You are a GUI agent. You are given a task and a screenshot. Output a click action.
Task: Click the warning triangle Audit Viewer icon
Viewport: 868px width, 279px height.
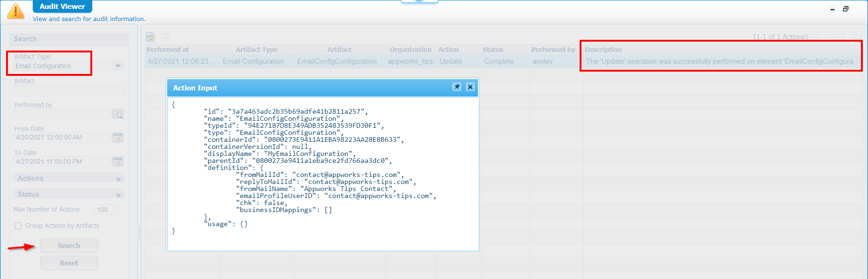[15, 11]
